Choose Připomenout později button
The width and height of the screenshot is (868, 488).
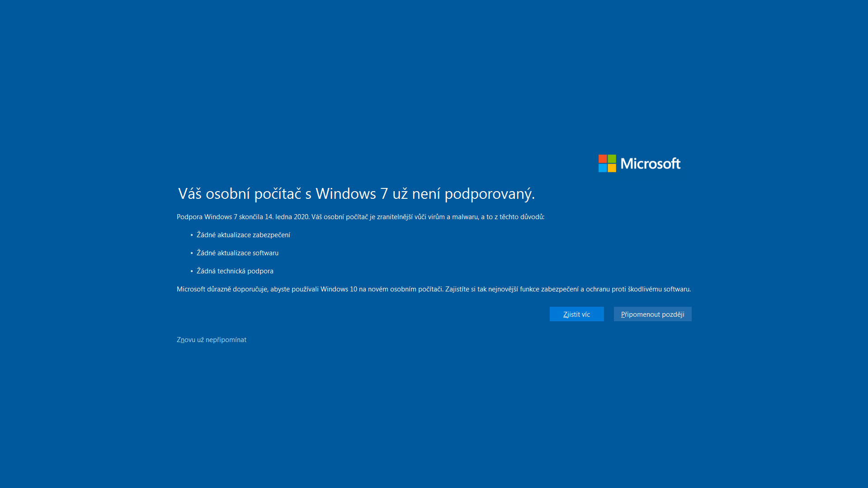[652, 314]
